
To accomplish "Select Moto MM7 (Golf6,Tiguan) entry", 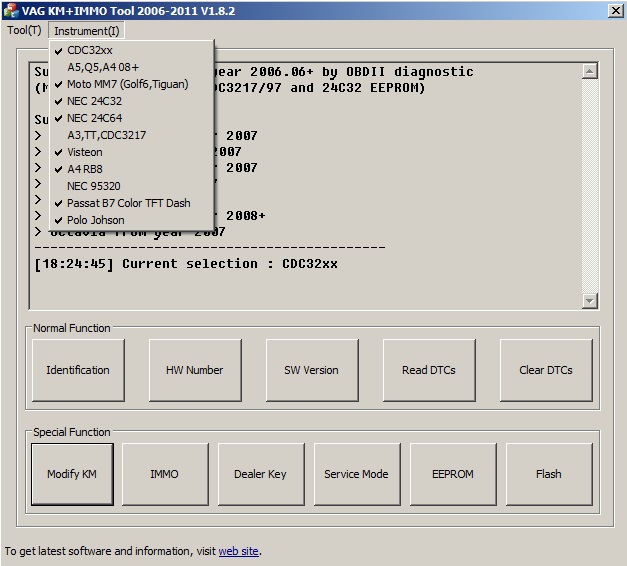I will (x=132, y=84).
